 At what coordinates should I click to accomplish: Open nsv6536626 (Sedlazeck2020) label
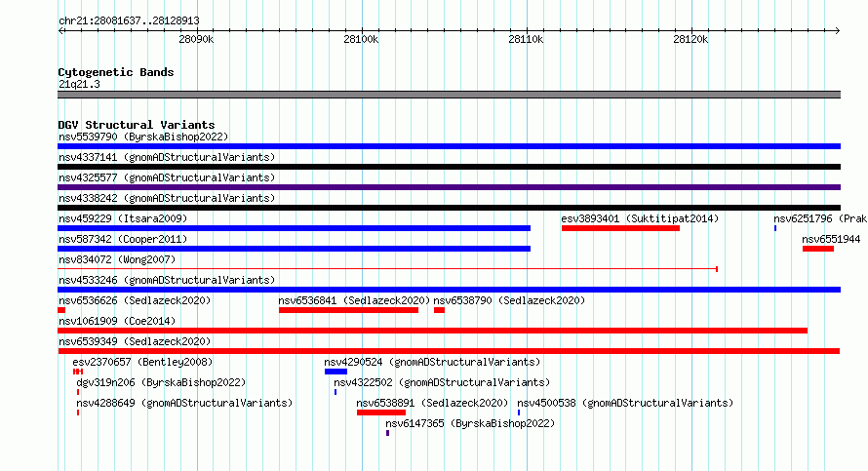[x=135, y=300]
